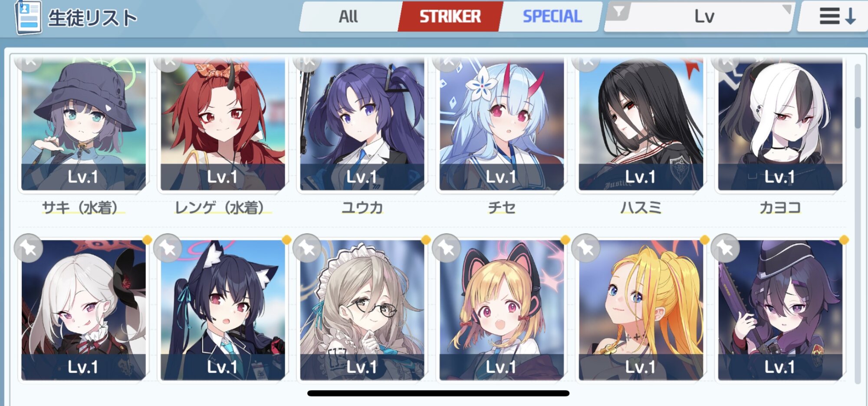The width and height of the screenshot is (868, 406).
Task: Select チセ student card
Action: coord(501,124)
